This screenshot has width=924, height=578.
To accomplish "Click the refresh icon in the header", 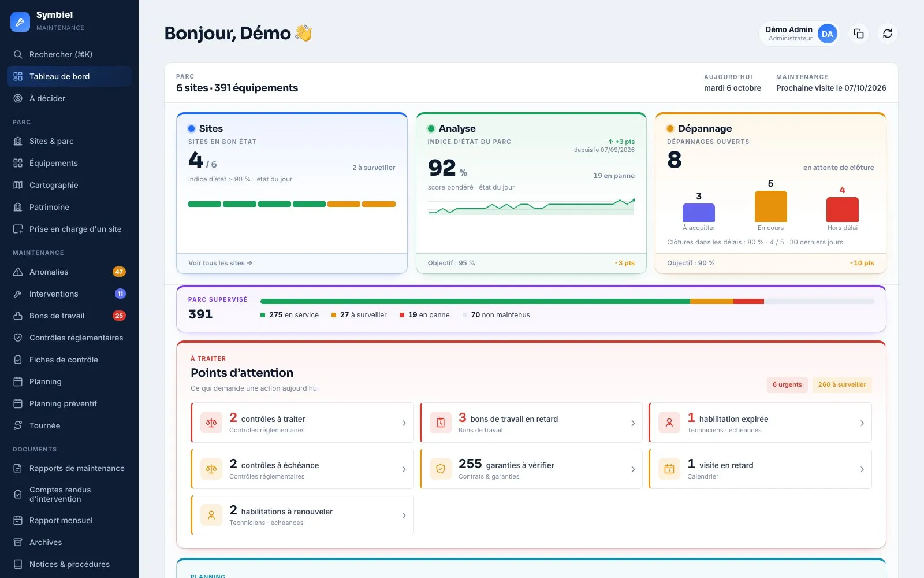I will coord(888,34).
